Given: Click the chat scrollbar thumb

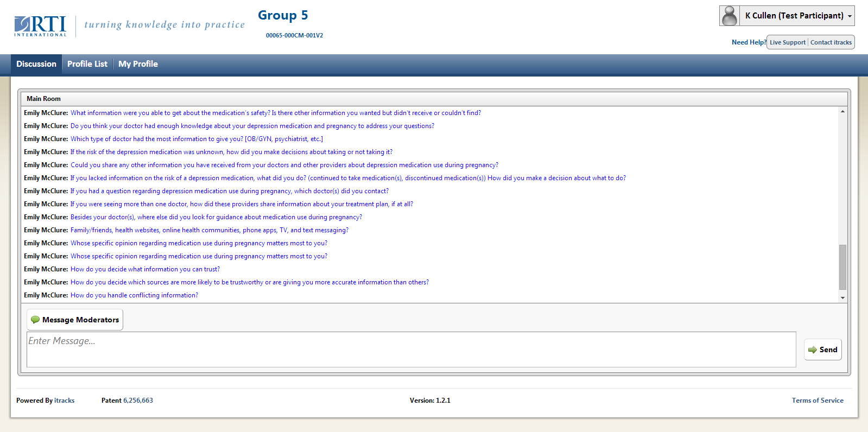Looking at the screenshot, I should point(842,267).
